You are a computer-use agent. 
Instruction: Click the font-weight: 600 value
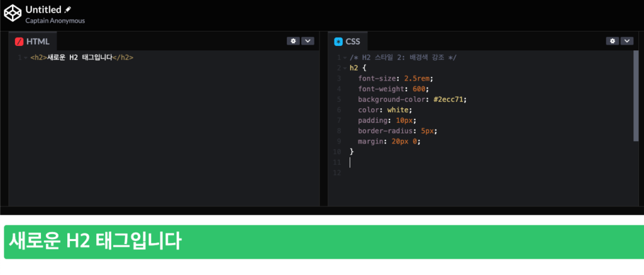pos(418,89)
